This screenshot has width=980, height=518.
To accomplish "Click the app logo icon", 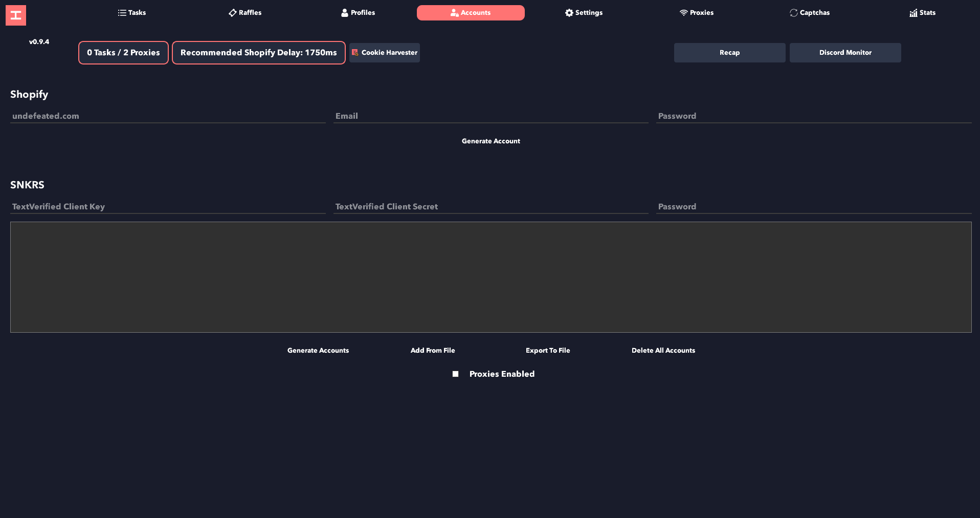I will tap(16, 15).
